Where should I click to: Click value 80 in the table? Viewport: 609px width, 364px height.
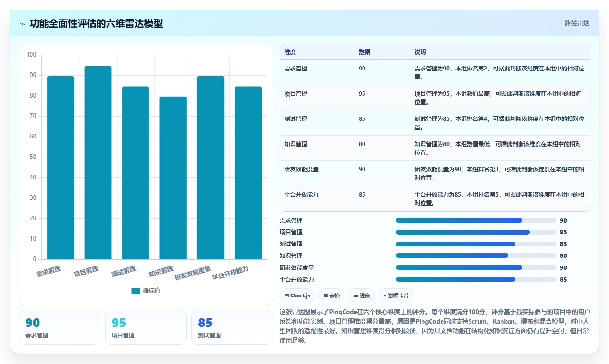pos(362,144)
